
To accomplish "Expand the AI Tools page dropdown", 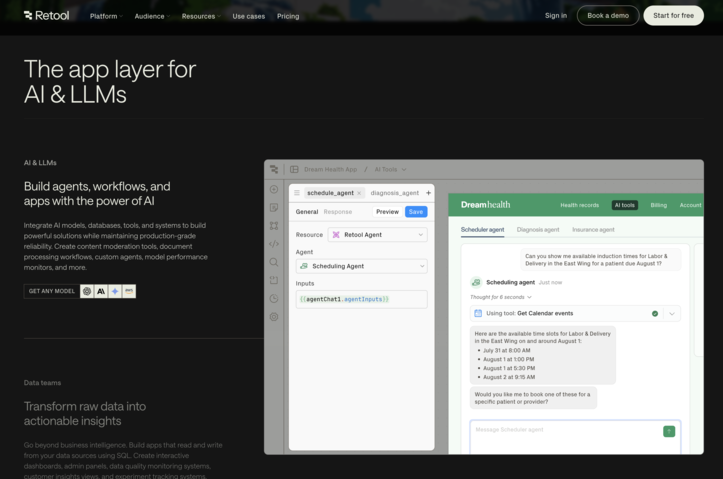I will pyautogui.click(x=390, y=170).
